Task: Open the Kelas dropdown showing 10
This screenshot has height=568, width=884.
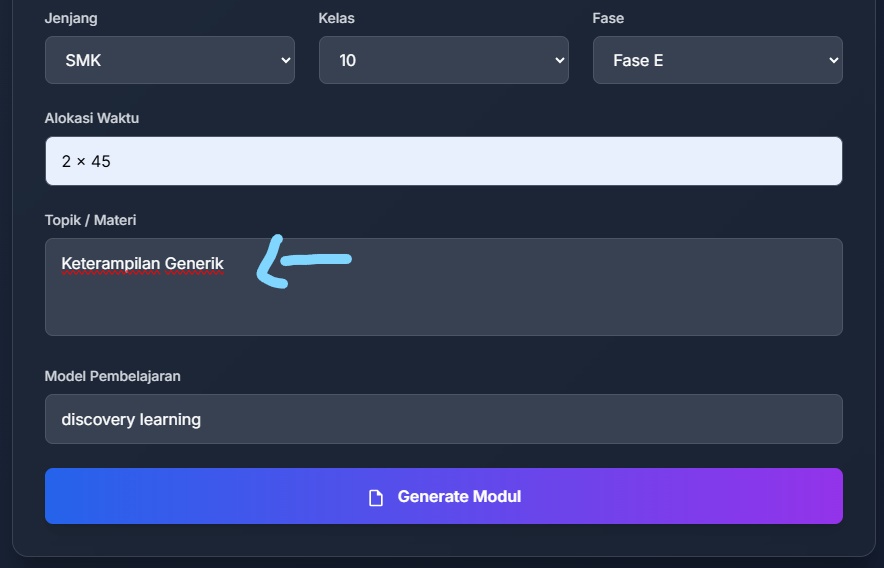Action: (444, 60)
